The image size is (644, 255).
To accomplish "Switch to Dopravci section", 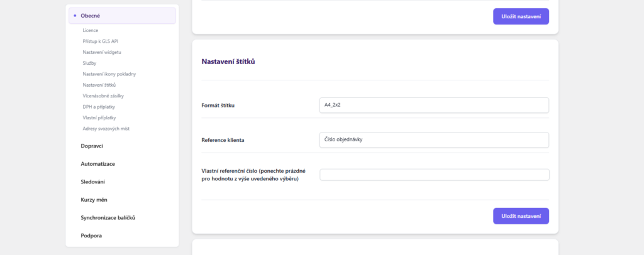I will 92,146.
